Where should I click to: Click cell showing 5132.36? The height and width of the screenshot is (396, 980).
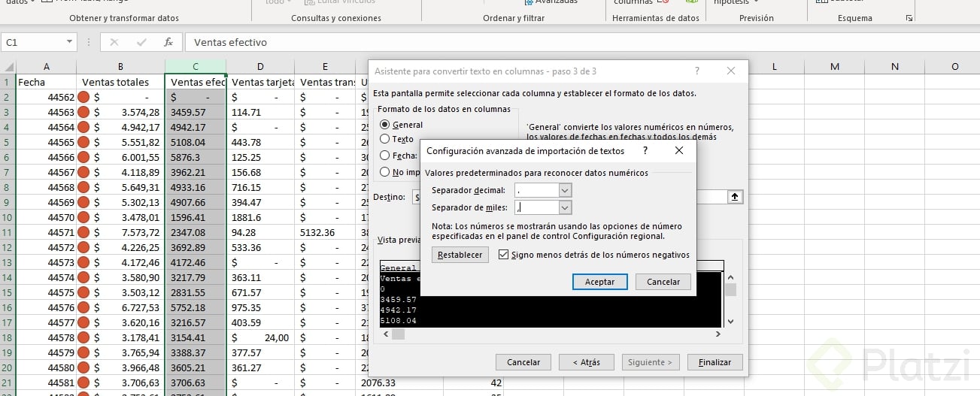(325, 232)
